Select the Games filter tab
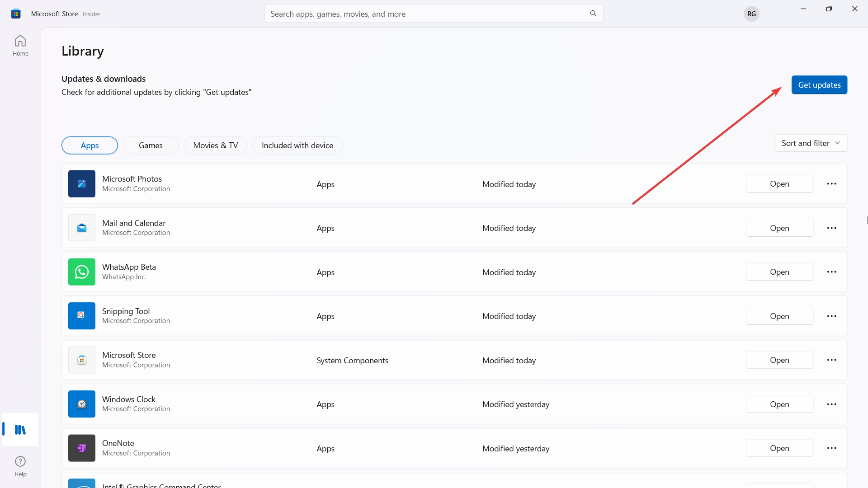868x488 pixels. coord(151,145)
